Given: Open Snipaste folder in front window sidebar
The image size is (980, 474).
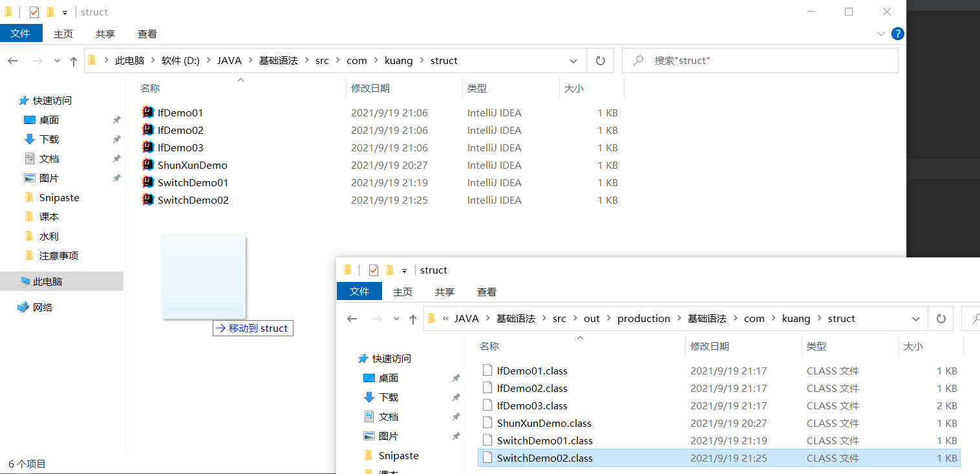Looking at the screenshot, I should (391, 456).
